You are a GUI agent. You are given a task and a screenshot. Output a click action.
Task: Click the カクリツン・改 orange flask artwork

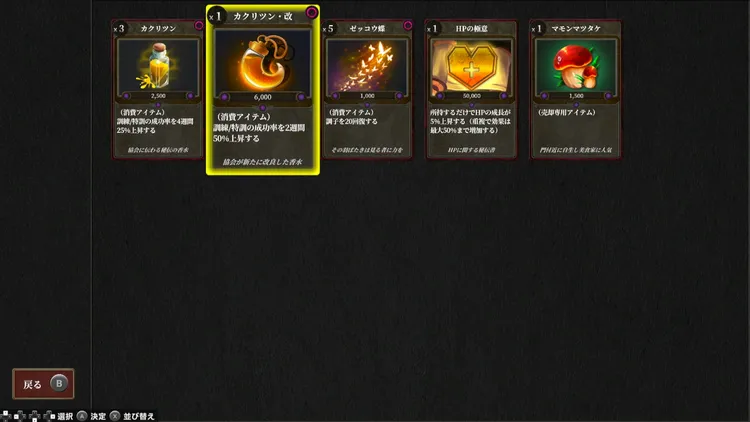coord(263,62)
